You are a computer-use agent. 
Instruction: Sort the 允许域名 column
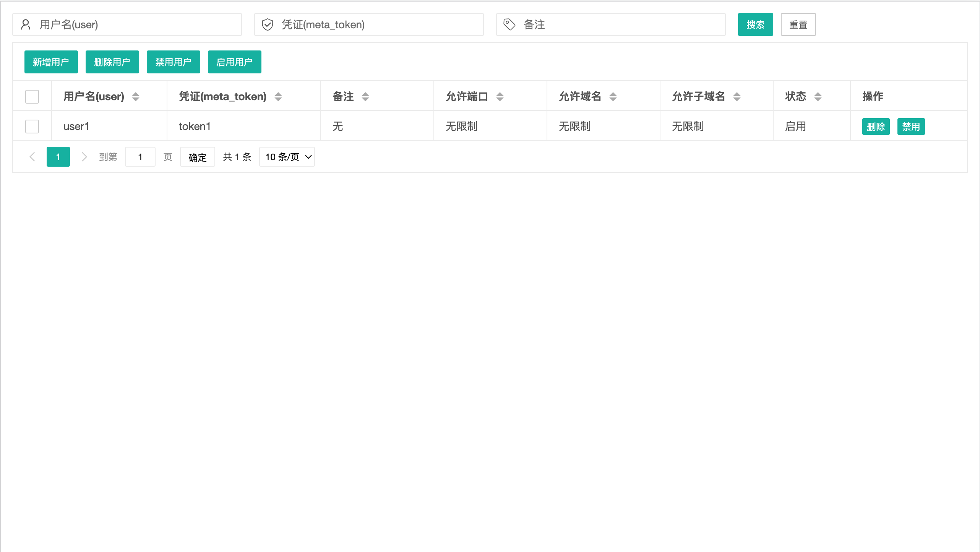coord(613,97)
